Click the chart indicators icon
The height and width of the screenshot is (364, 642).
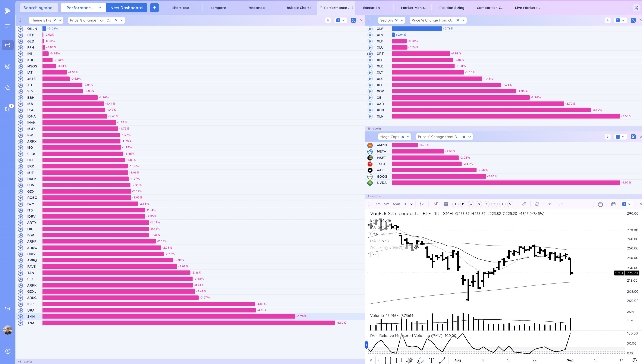(x=435, y=204)
